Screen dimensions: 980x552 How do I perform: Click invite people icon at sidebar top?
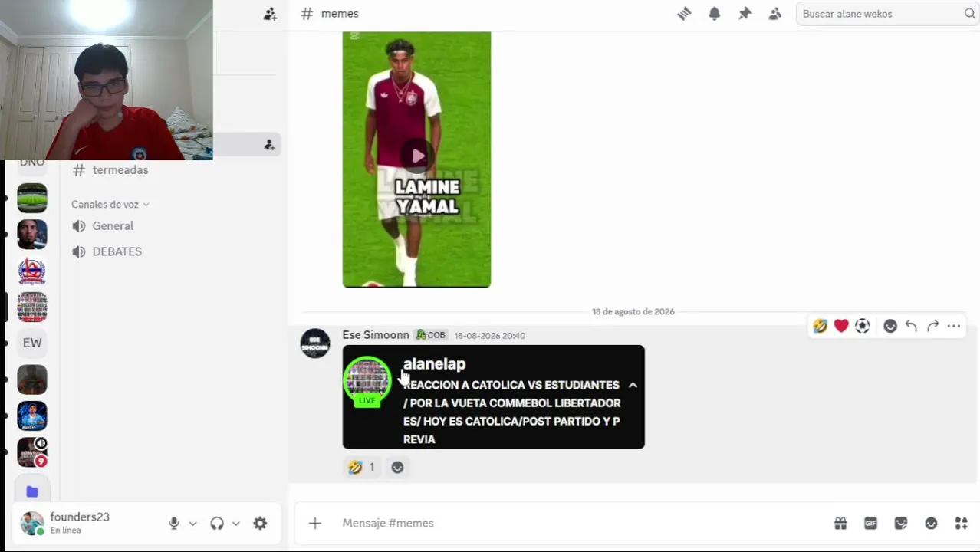click(270, 14)
